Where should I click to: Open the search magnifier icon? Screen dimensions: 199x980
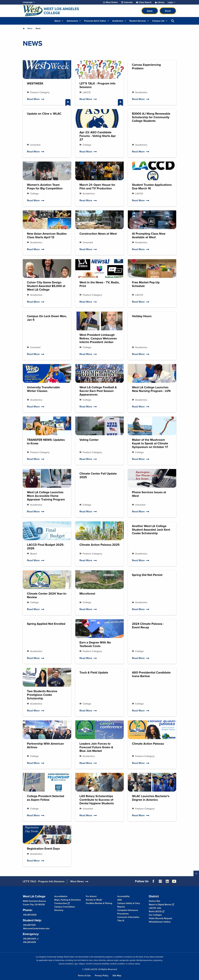[173, 21]
